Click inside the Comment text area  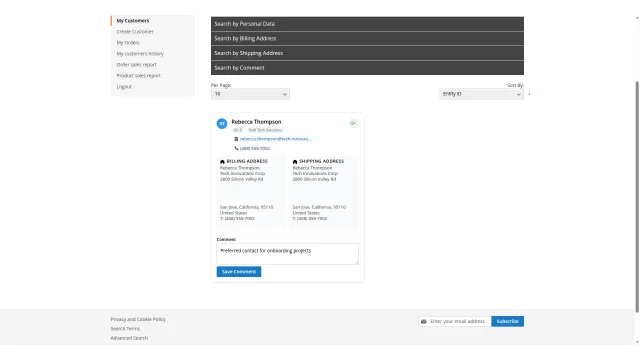point(287,254)
